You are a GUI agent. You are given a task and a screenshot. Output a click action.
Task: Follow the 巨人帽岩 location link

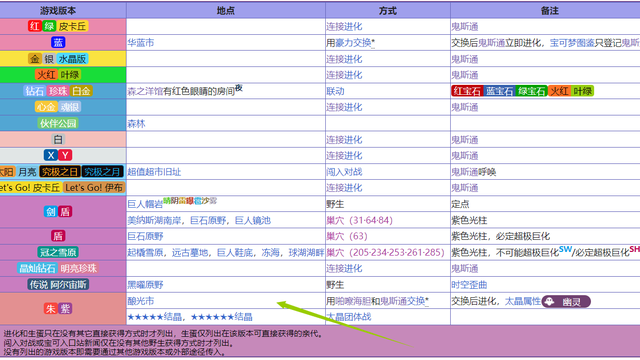(x=145, y=204)
